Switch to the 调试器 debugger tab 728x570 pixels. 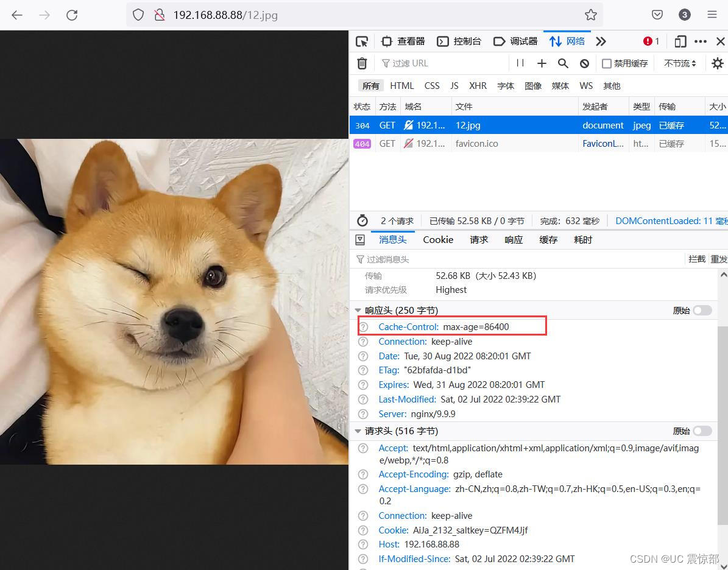(515, 41)
